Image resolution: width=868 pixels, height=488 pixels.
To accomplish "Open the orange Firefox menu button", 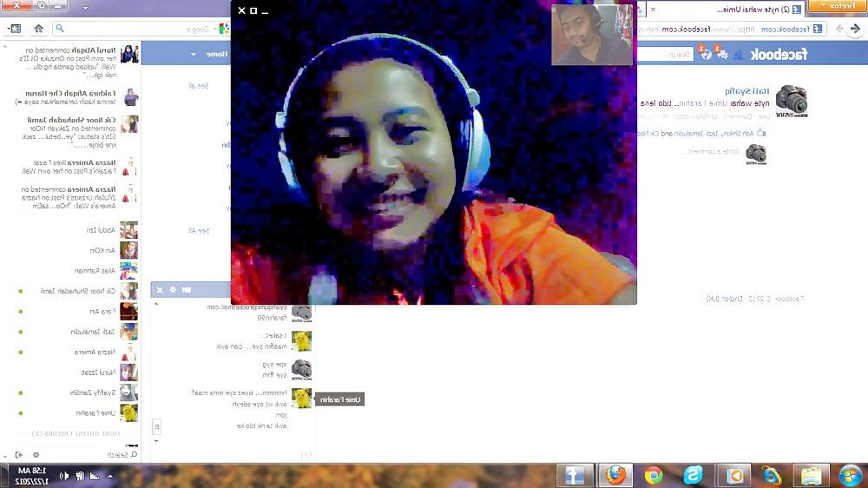I will 838,6.
